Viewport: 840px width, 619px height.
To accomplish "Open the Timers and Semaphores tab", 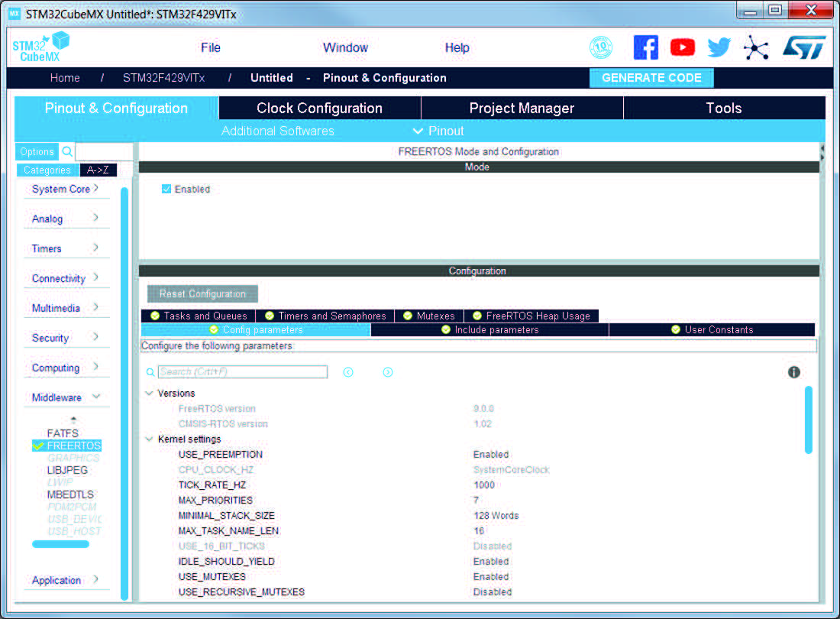I will [x=325, y=316].
